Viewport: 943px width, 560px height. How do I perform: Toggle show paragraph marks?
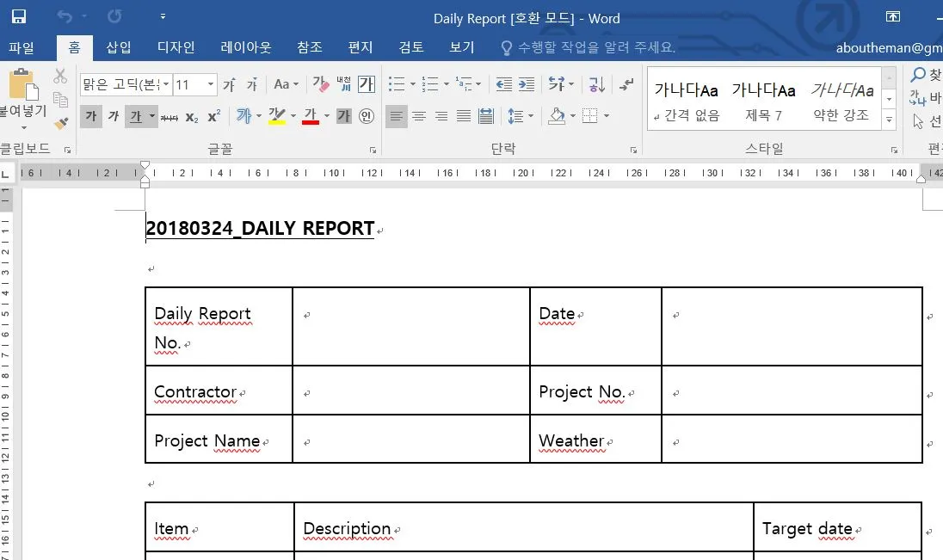(x=626, y=84)
